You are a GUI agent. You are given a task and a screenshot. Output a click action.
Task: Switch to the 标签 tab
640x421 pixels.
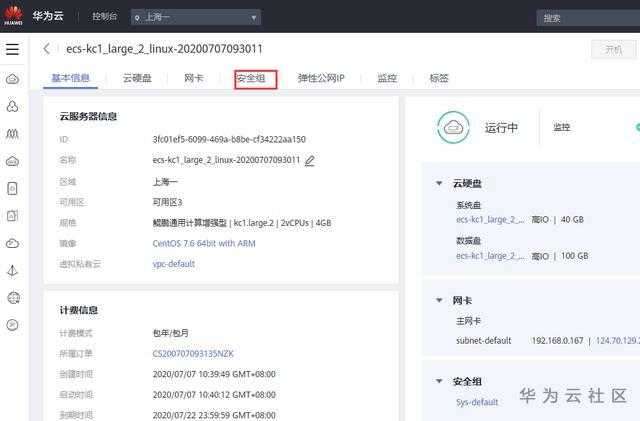[x=439, y=78]
